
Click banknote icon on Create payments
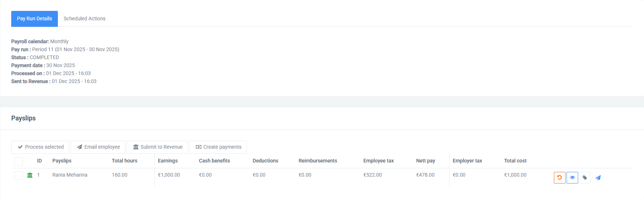199,147
